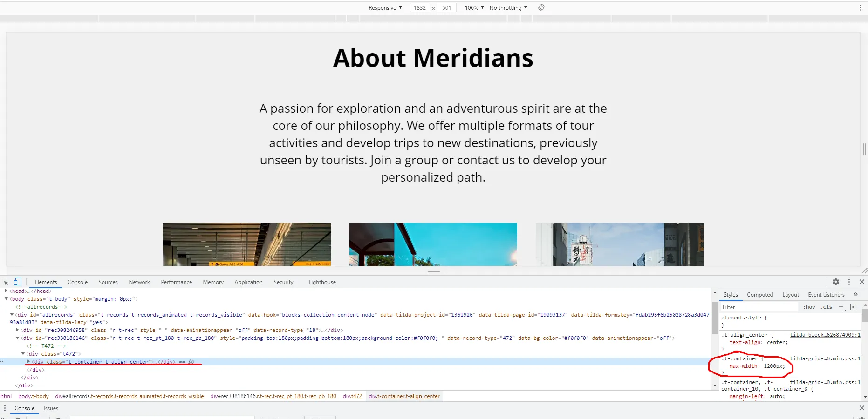Click the Elements panel scrollbar down arrow

tap(715, 386)
